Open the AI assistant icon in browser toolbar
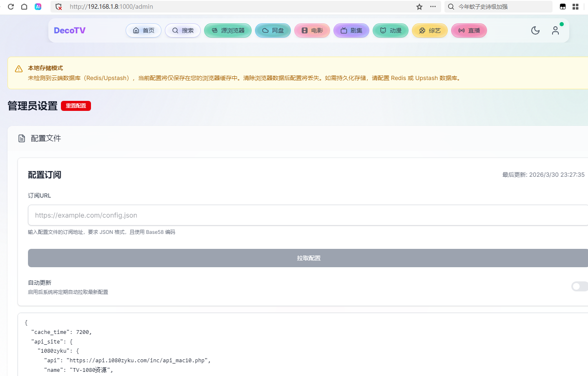The width and height of the screenshot is (588, 376). (x=38, y=7)
